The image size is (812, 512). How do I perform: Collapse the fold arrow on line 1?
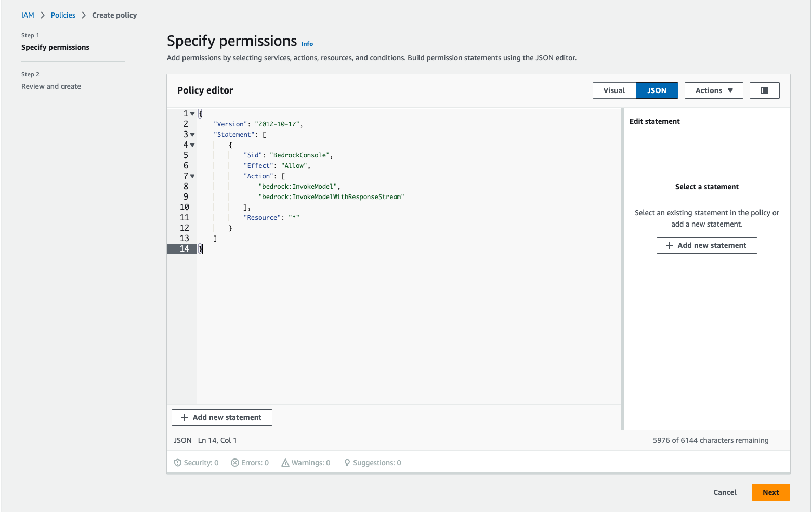pos(192,114)
